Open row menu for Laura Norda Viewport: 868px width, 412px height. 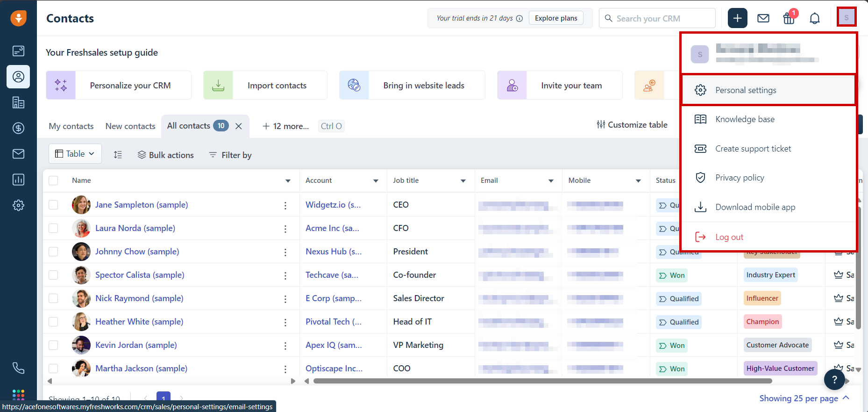point(285,229)
